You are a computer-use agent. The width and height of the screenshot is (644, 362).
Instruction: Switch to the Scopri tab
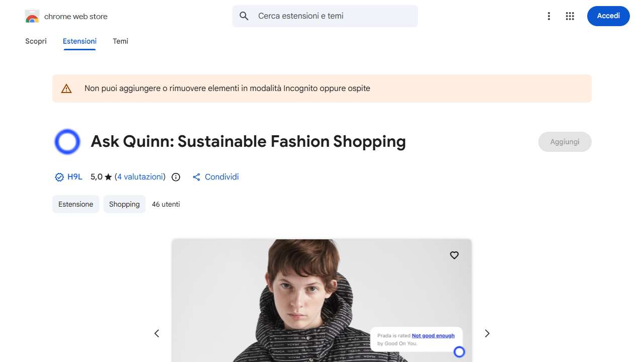36,41
